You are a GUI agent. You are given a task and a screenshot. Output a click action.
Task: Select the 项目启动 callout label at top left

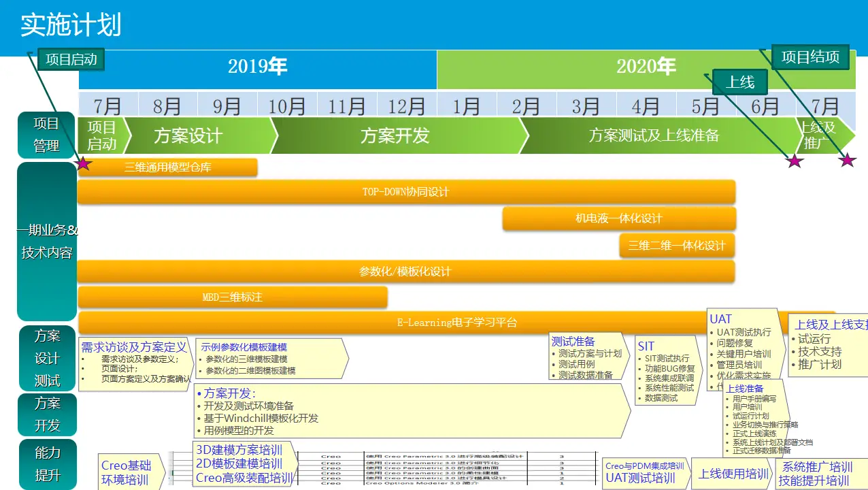(71, 59)
